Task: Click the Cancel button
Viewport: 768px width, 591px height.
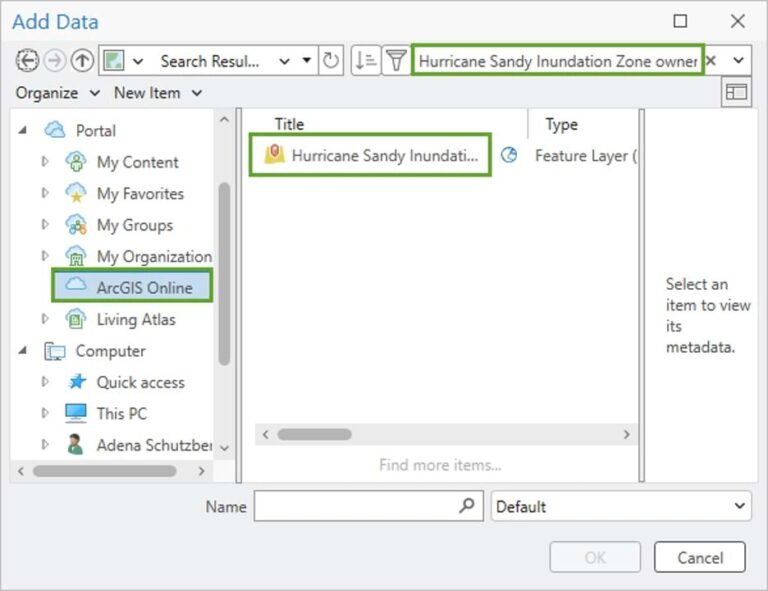Action: 700,557
